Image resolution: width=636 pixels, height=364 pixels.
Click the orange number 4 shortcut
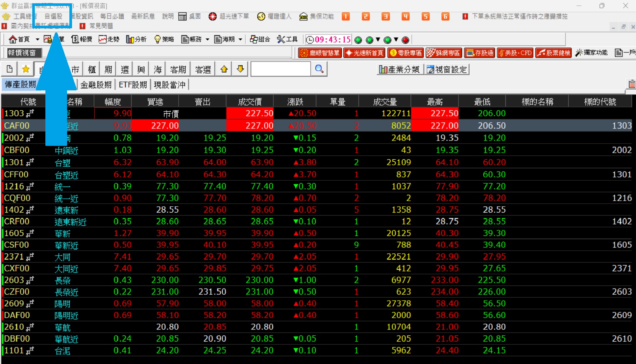click(x=406, y=16)
